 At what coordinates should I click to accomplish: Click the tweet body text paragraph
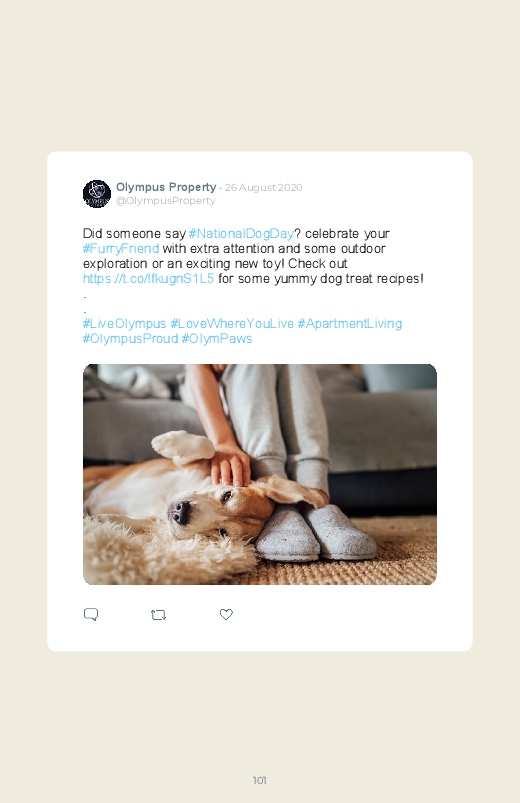click(253, 256)
